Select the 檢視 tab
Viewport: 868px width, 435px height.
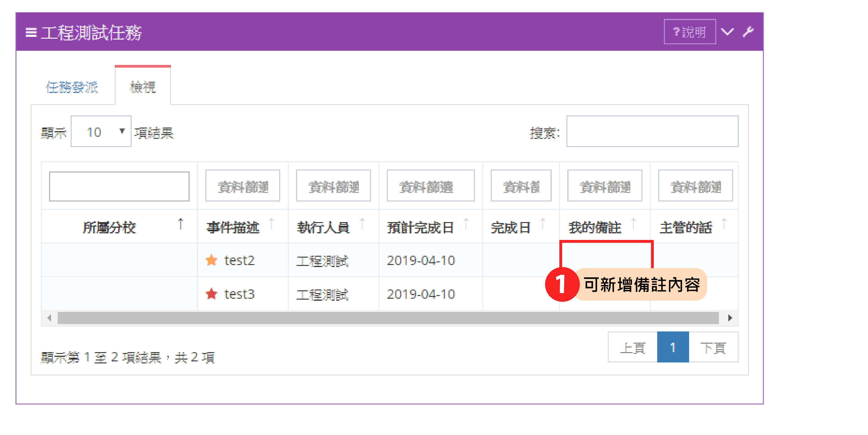[143, 87]
